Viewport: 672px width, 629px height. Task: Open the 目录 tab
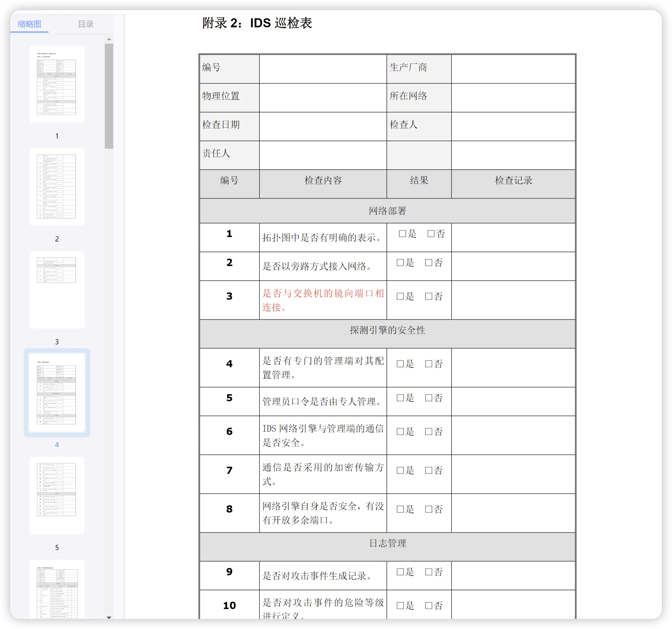85,24
